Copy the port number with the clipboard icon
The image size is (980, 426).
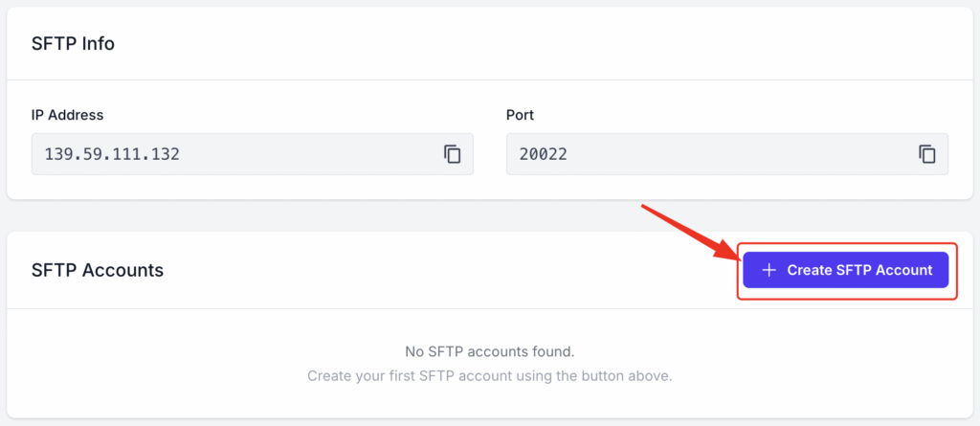pyautogui.click(x=926, y=154)
